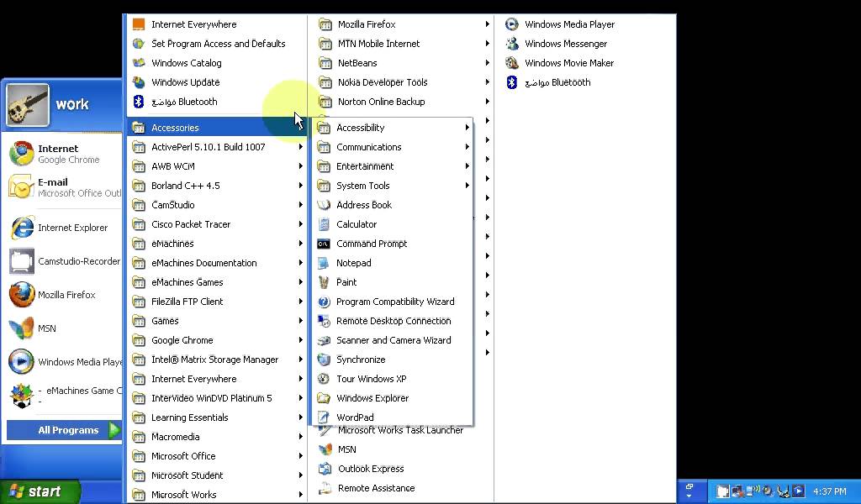Open Remote Assistance icon
Viewport: 861px width, 504px height.
(325, 488)
